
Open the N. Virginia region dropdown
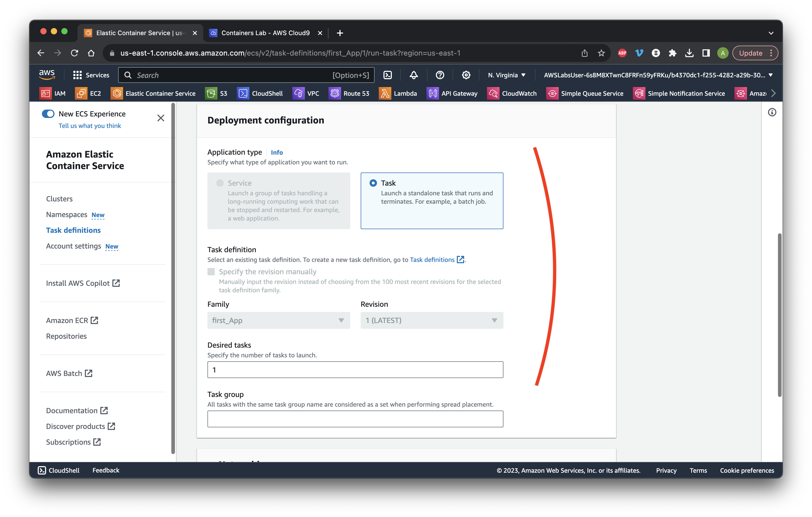tap(507, 75)
